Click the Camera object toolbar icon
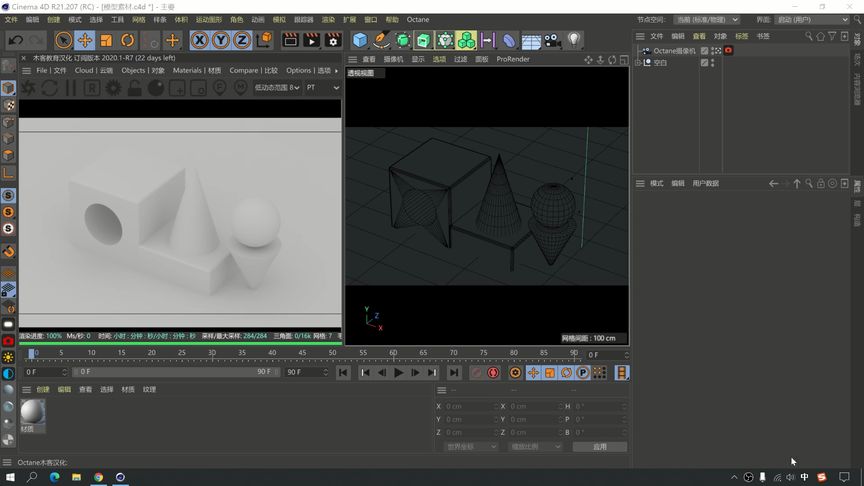The image size is (864, 486). (551, 40)
